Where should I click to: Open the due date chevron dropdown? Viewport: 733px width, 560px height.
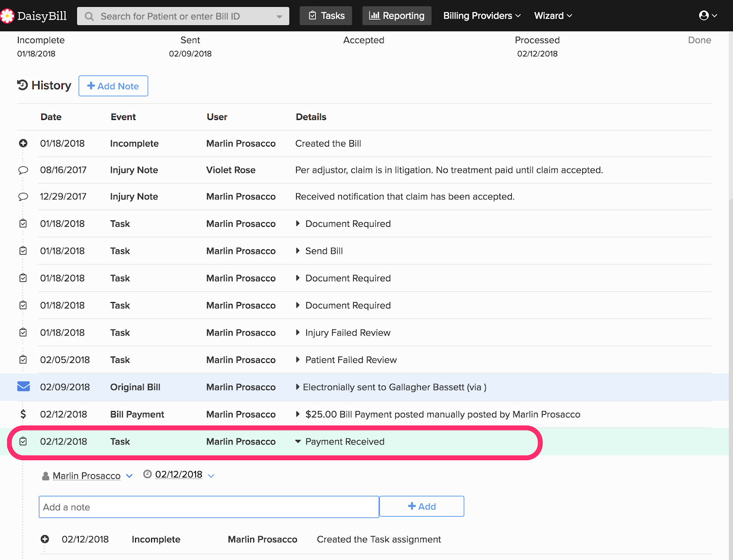tap(211, 476)
